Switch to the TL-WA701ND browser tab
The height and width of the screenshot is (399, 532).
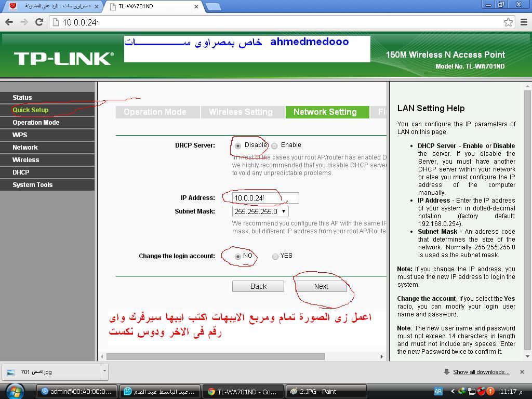tap(154, 6)
